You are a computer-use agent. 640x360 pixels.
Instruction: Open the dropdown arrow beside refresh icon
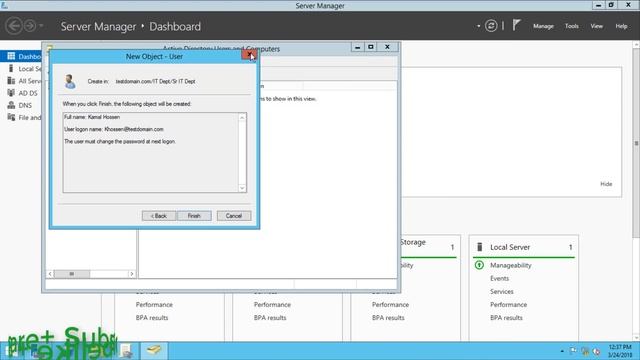coord(478,26)
